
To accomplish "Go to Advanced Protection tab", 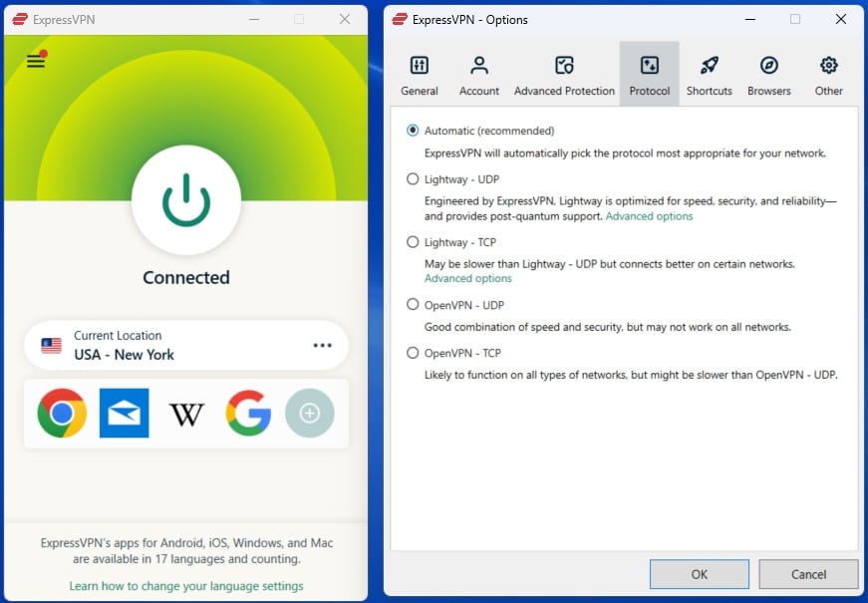I will click(x=564, y=75).
